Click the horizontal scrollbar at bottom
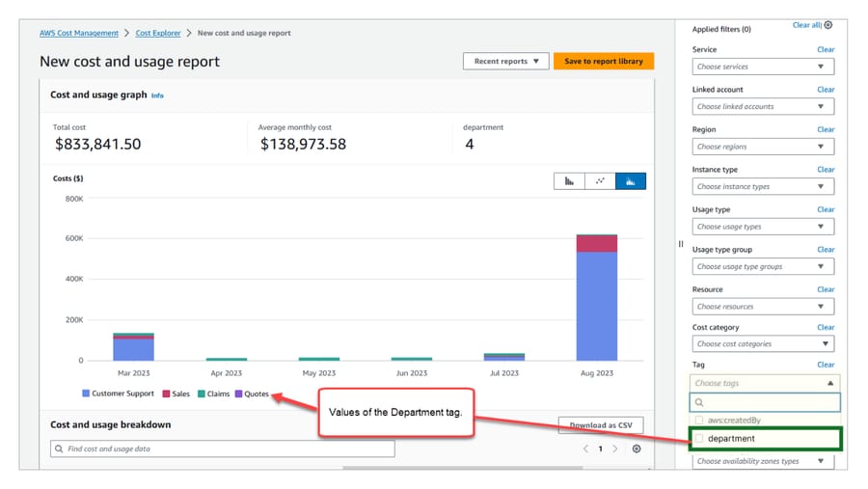Viewport: 868px width, 489px height. [463, 468]
